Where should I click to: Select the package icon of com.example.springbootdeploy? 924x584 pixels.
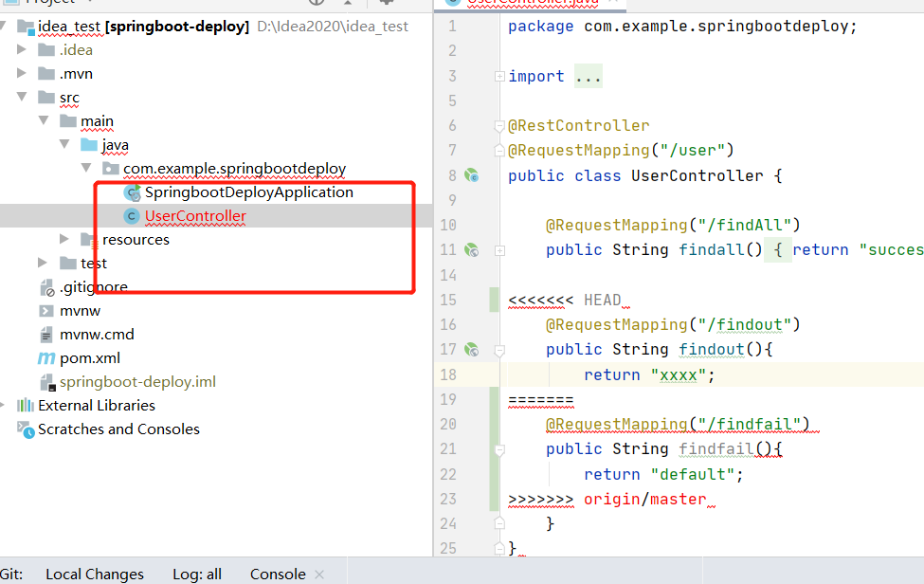point(110,169)
